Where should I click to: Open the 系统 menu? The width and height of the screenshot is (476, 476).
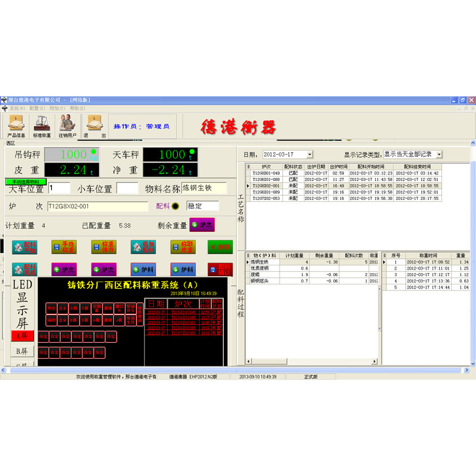[17, 108]
